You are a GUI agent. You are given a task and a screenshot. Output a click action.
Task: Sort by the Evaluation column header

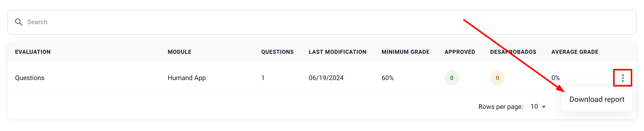pos(33,52)
